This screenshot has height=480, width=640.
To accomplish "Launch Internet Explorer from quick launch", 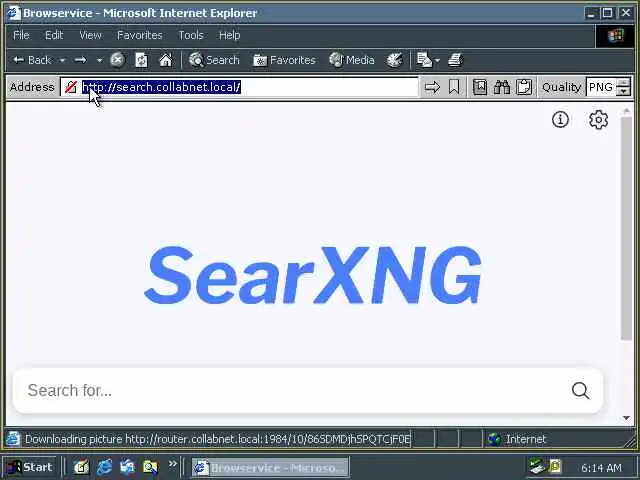I will point(104,467).
